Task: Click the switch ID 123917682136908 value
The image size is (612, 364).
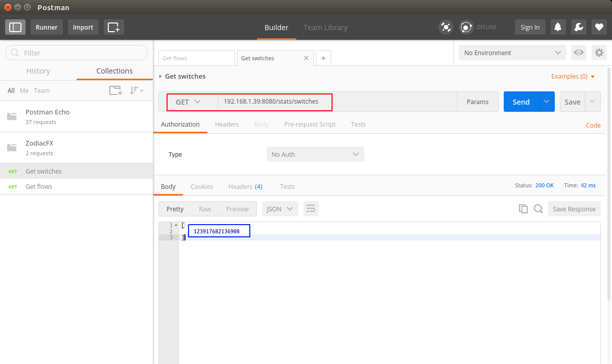Action: 217,231
